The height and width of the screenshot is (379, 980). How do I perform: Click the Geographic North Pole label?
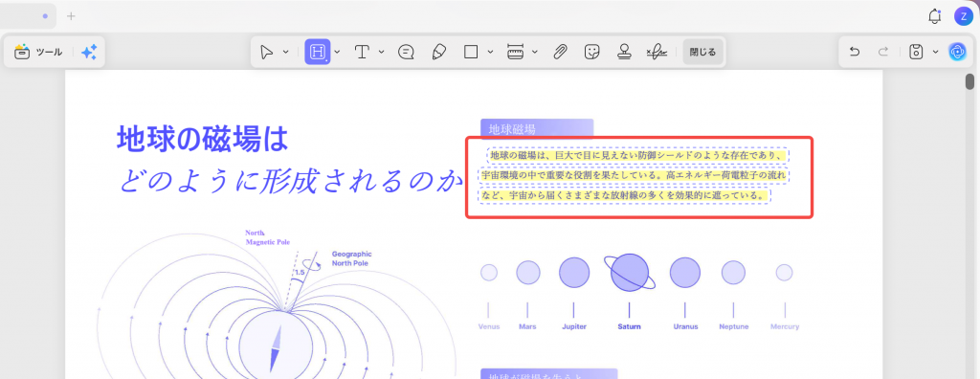click(x=351, y=258)
